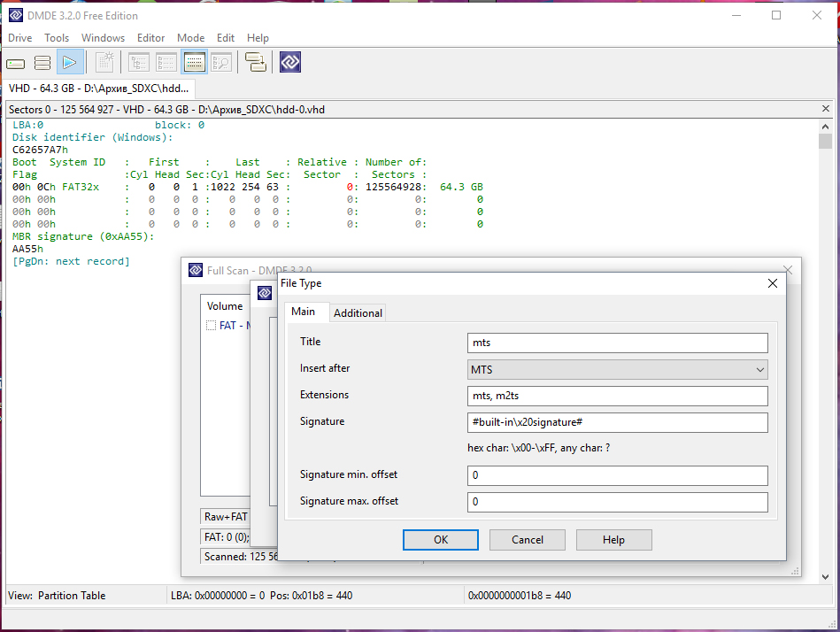Select the VHD 64.3 GB document tab

pos(99,89)
